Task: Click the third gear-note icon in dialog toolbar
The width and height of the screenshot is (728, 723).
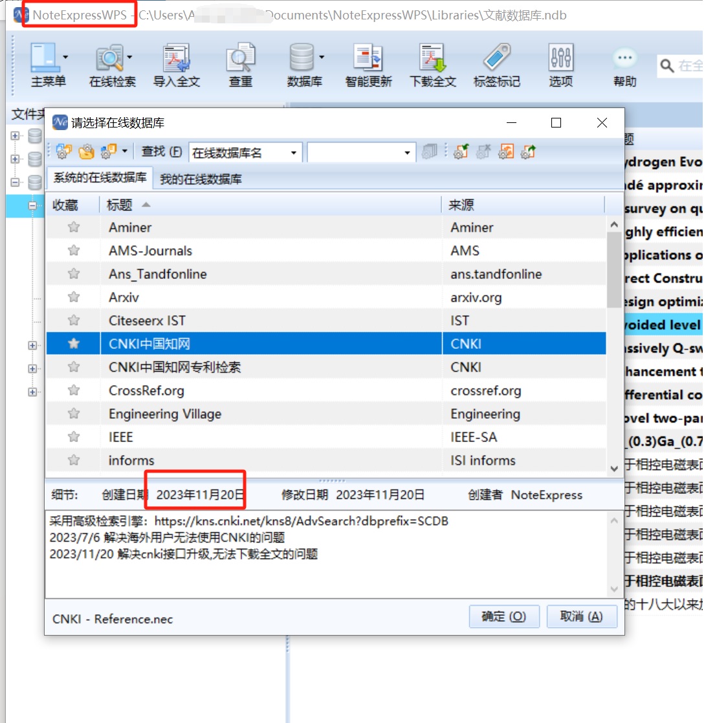Action: click(109, 151)
